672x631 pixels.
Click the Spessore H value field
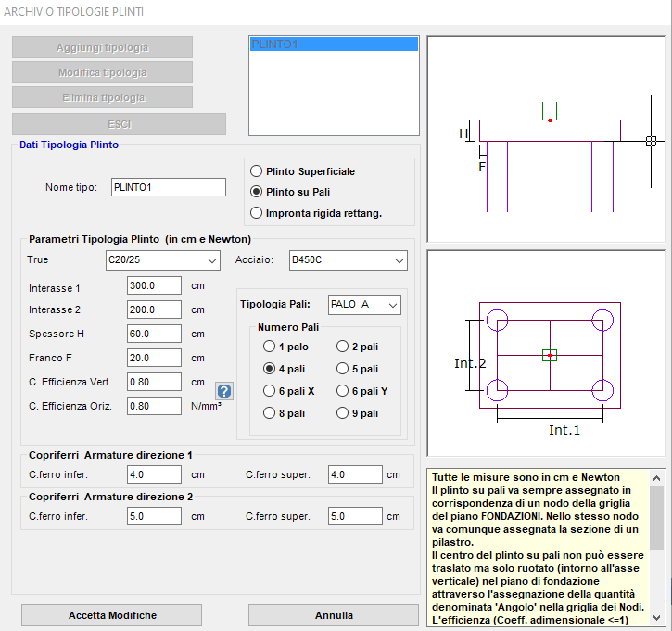point(154,334)
